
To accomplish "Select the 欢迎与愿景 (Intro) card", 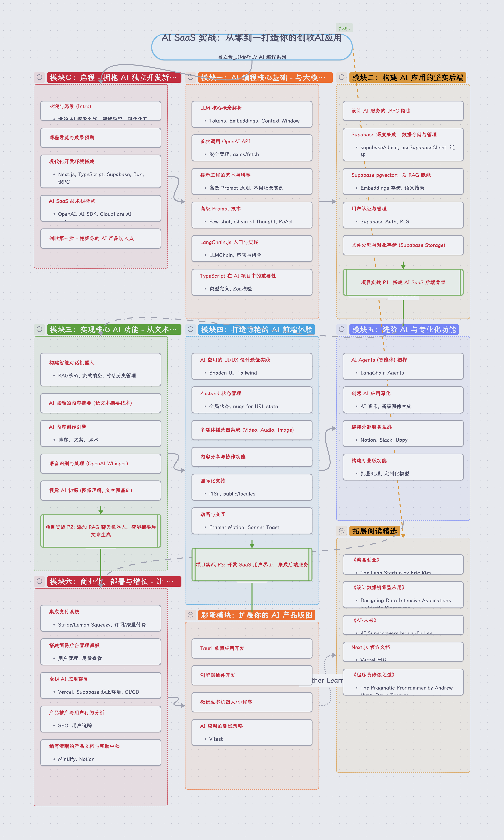I will click(x=100, y=111).
